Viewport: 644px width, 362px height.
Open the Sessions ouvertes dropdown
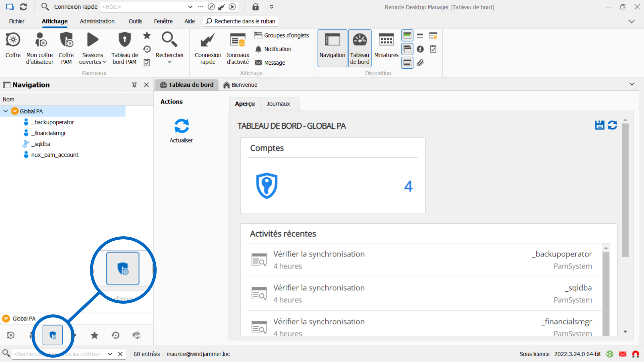tap(93, 62)
